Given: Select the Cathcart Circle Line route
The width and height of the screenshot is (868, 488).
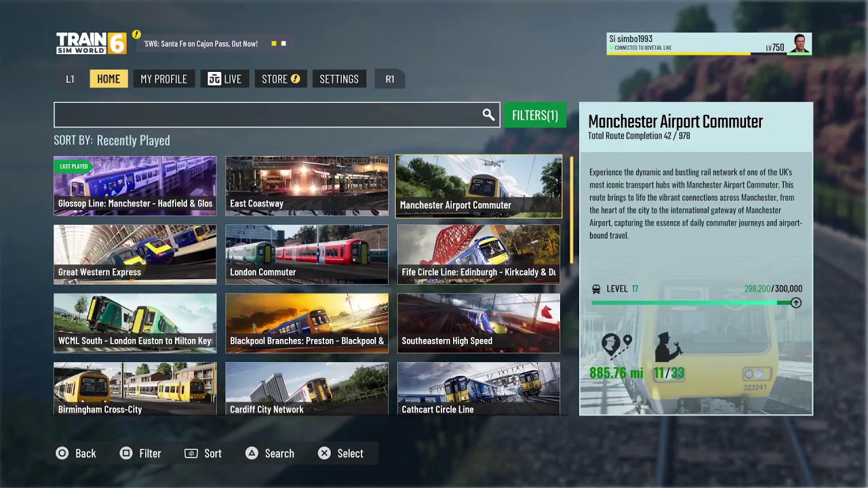Looking at the screenshot, I should pyautogui.click(x=479, y=388).
